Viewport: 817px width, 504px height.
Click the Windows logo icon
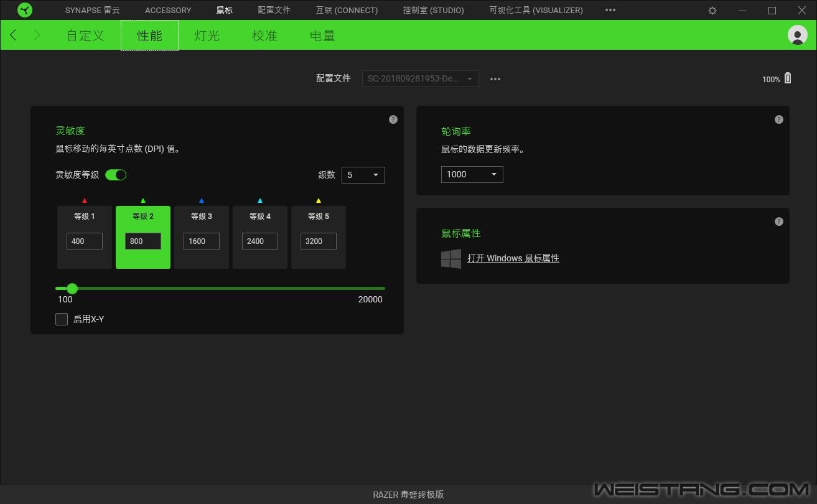click(451, 258)
